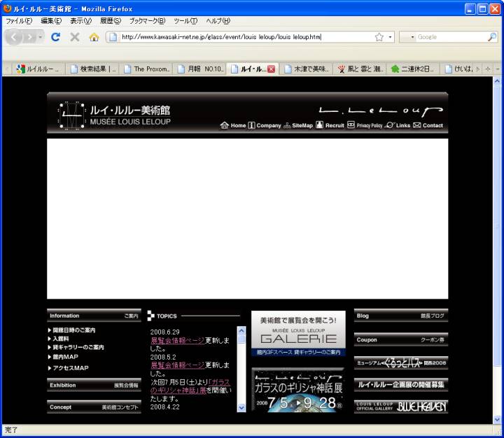Screen dimensions: 504x438
Task: Click the stop loading X icon
Action: tap(74, 37)
